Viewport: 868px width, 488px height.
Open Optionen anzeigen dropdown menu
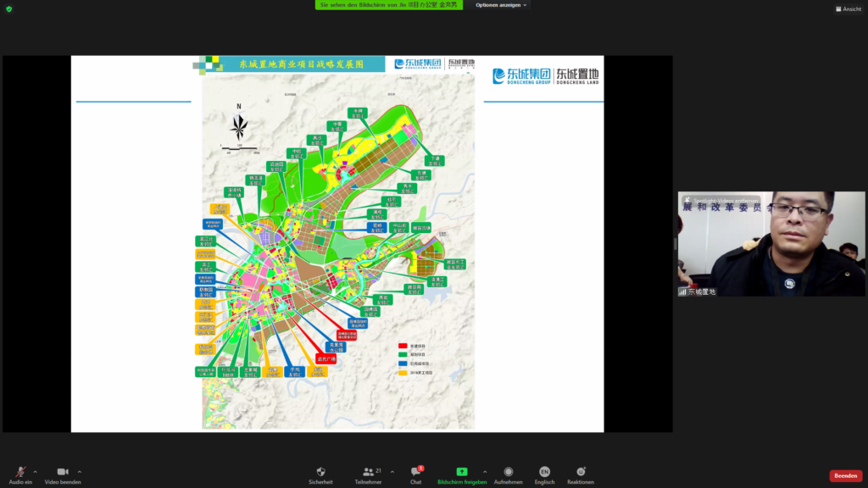coord(500,5)
